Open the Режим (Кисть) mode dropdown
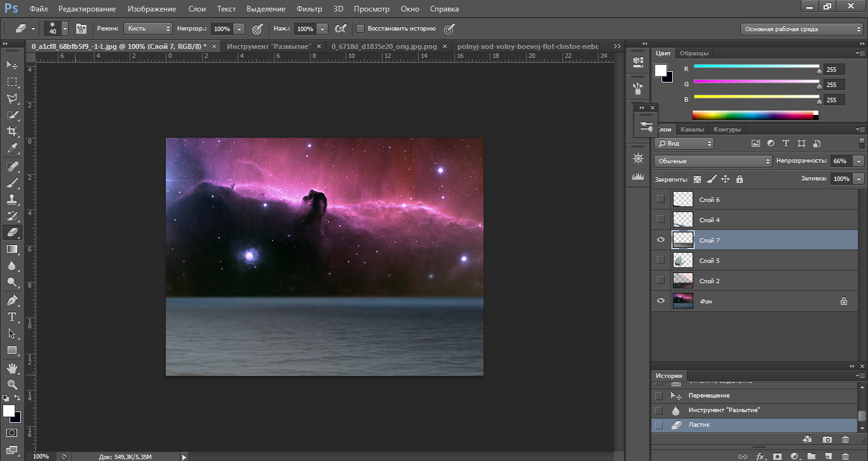This screenshot has width=868, height=461. 148,29
